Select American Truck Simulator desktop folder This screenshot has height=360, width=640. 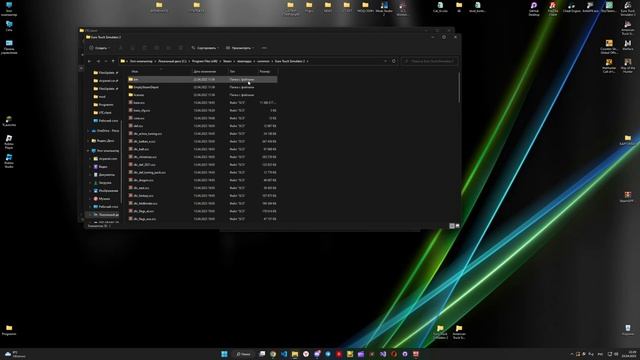(x=459, y=332)
